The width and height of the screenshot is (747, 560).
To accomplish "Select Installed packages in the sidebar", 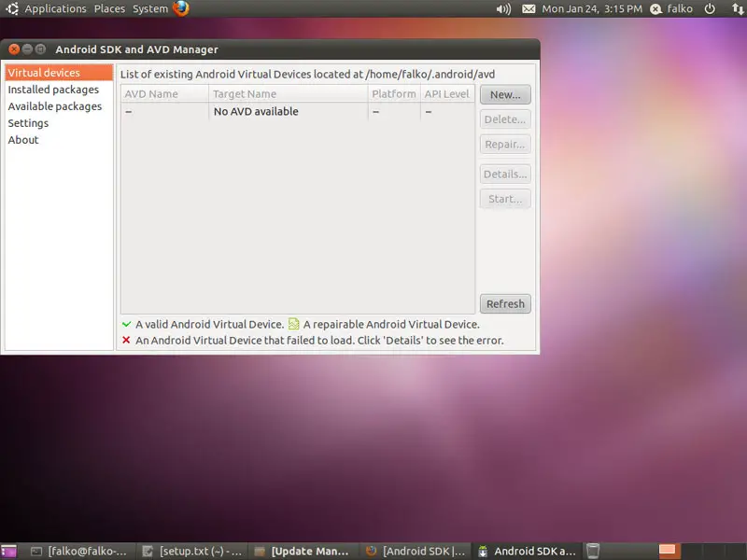I will (x=59, y=90).
